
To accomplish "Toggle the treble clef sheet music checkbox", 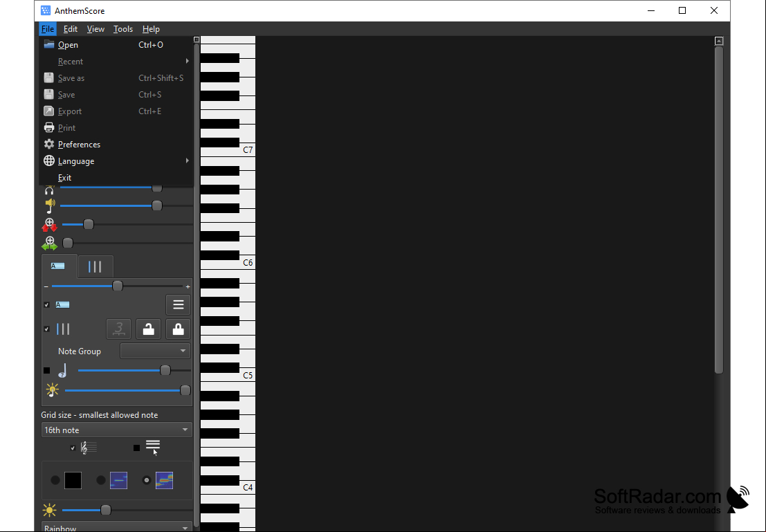I will tap(73, 448).
